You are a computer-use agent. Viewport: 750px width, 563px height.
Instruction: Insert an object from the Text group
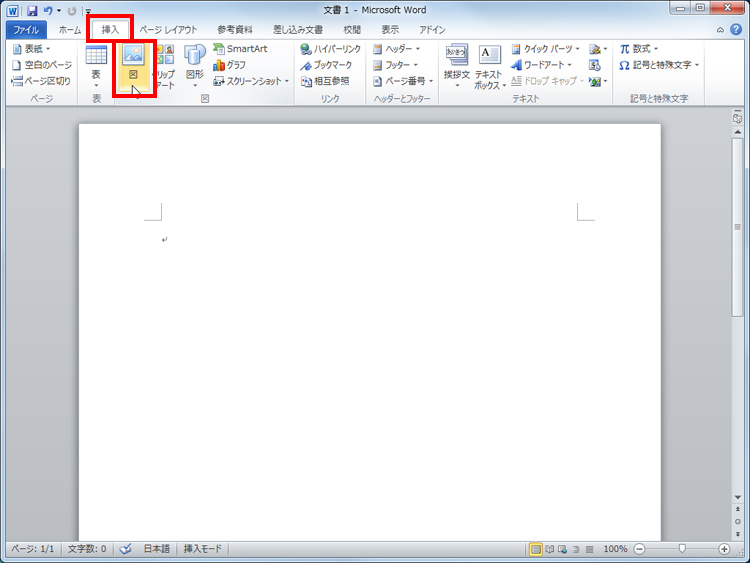[598, 81]
